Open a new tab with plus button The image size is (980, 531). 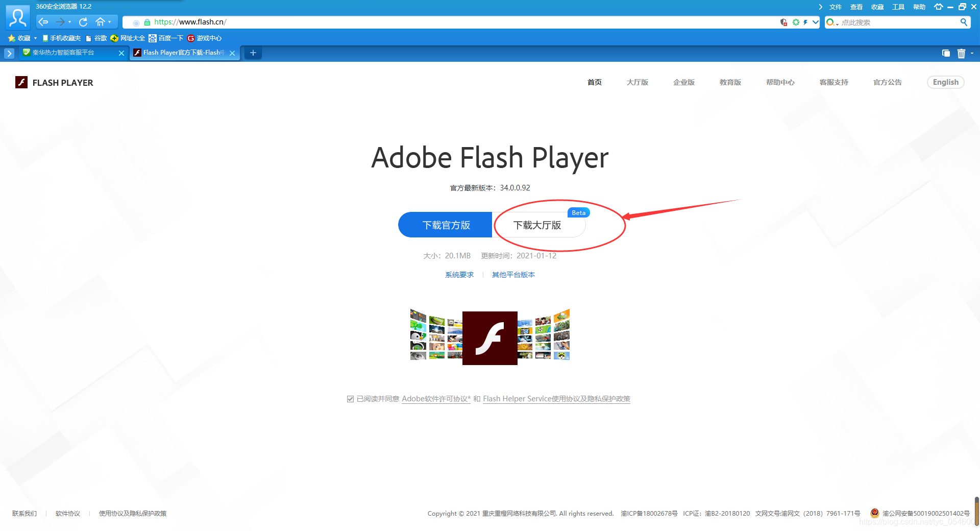pyautogui.click(x=253, y=53)
